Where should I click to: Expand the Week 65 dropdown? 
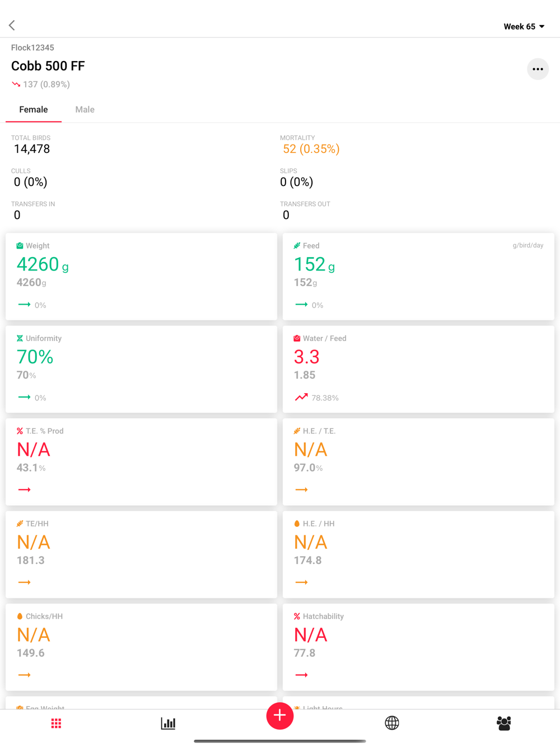(524, 26)
